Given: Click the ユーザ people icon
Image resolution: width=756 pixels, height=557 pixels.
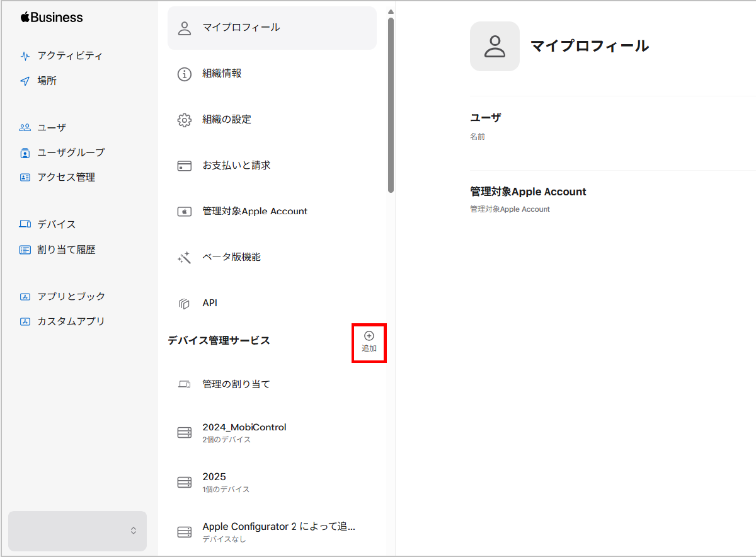Looking at the screenshot, I should tap(25, 127).
